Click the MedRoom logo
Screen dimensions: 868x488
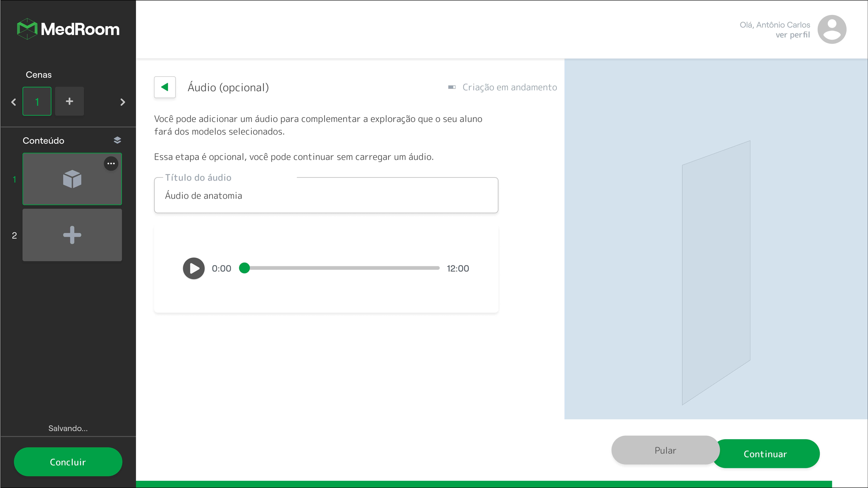tap(68, 29)
